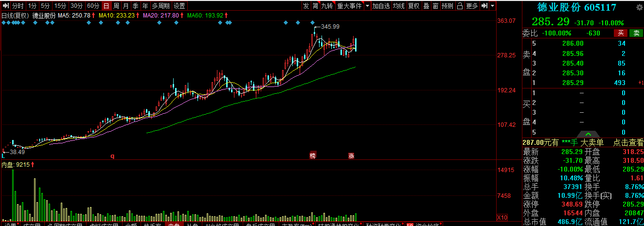The height and width of the screenshot is (226, 644).
Task: Click 开盘 value 318.25
Action: coord(632,152)
